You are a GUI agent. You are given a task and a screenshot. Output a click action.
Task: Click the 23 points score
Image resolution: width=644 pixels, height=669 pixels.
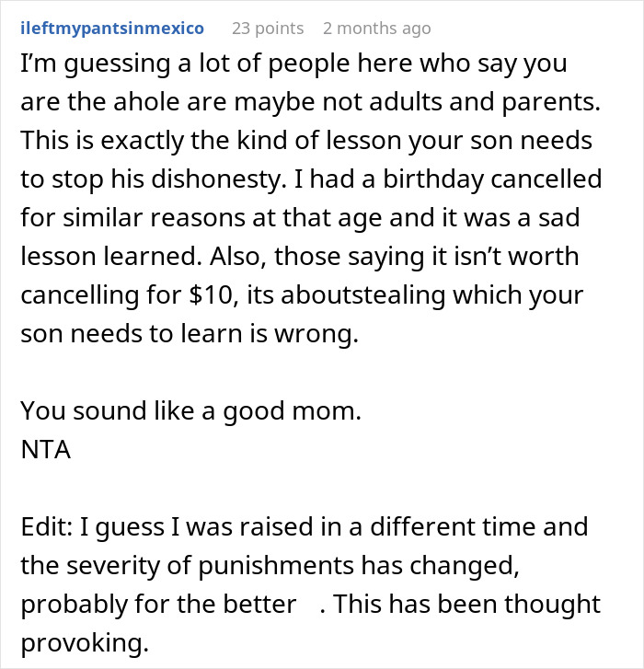(268, 29)
